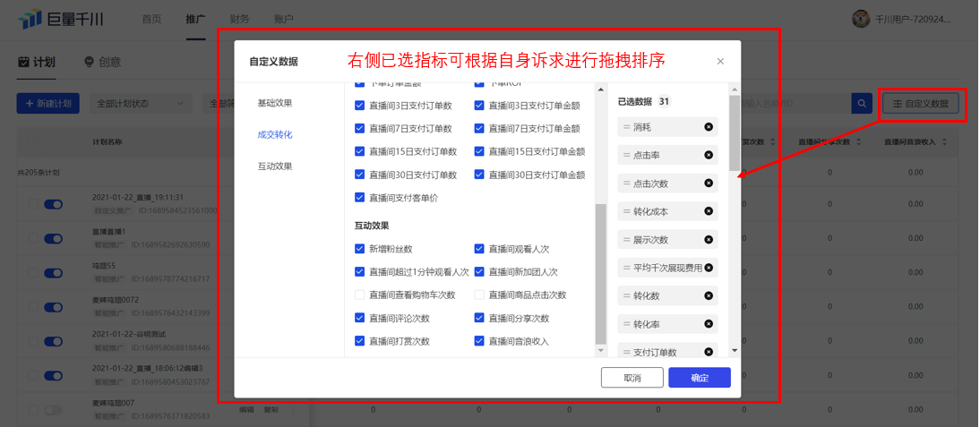Image resolution: width=980 pixels, height=427 pixels.
Task: Click 编辑 link on 麦辣鸡翅007 row
Action: [246, 410]
